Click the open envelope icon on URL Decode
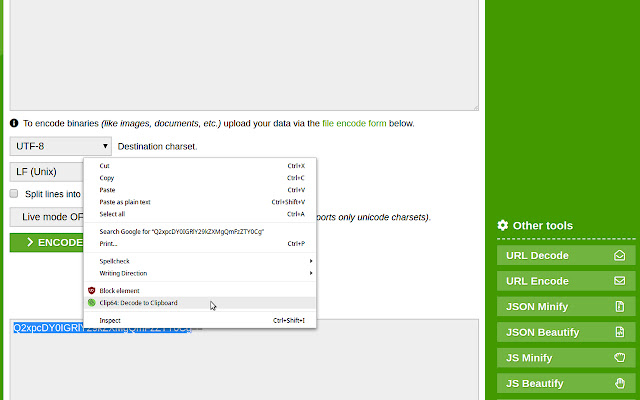 (x=620, y=256)
